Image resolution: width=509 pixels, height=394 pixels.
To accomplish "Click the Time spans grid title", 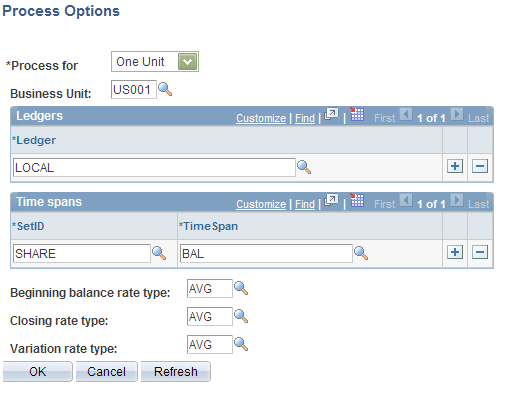I will click(49, 202).
